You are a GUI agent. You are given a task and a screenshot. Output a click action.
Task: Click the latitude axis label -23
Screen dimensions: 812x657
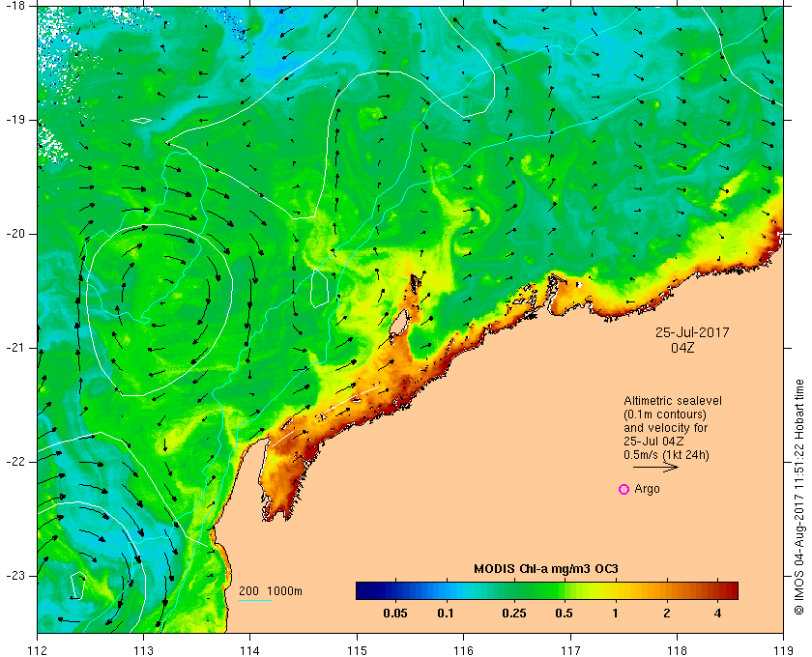coord(14,576)
